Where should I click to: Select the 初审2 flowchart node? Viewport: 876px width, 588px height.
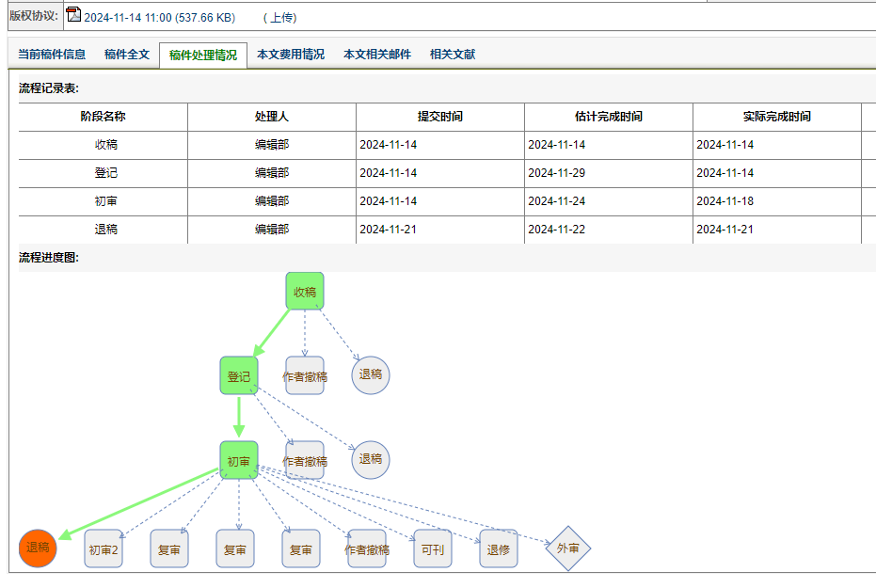tap(104, 549)
